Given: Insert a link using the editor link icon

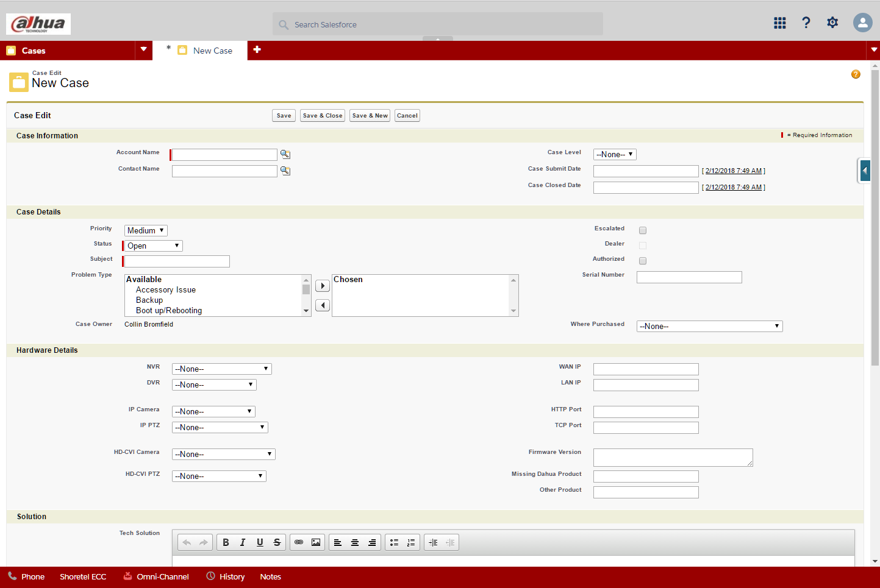Looking at the screenshot, I should click(299, 542).
